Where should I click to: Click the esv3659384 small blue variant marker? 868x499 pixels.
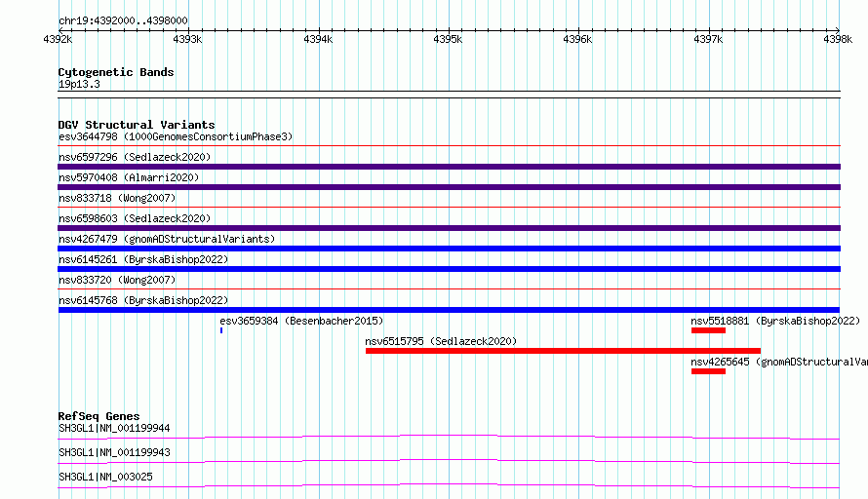point(221,330)
